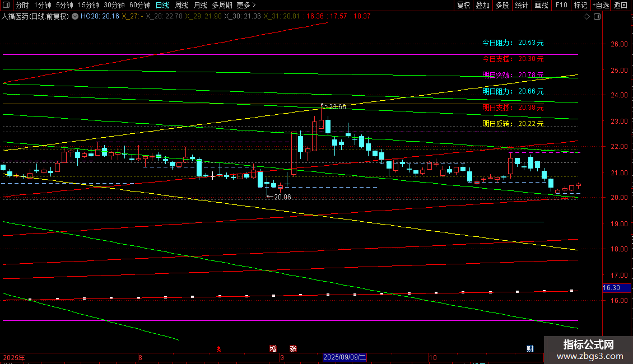
Task: Click the 涨 event marker
Action: click(293, 349)
